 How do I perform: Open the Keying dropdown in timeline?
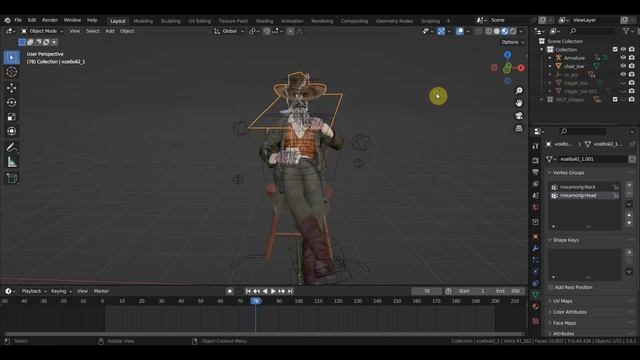click(61, 291)
